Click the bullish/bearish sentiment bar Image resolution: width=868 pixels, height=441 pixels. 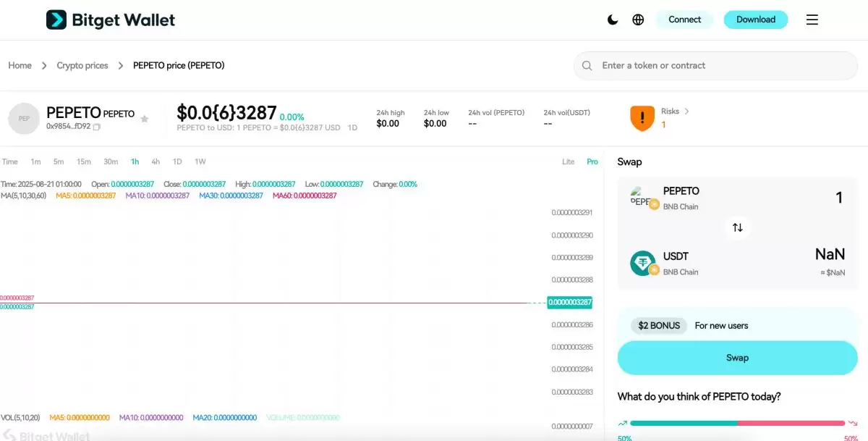[737, 423]
